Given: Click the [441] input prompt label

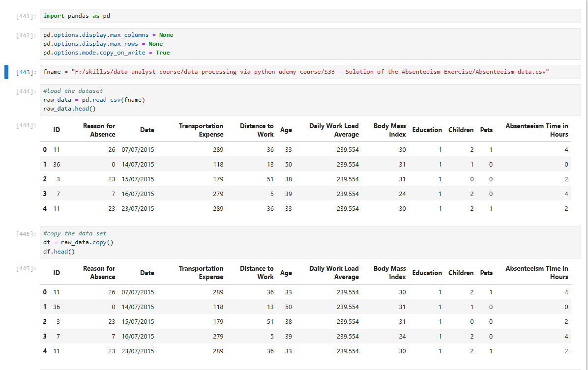Looking at the screenshot, I should [x=26, y=16].
